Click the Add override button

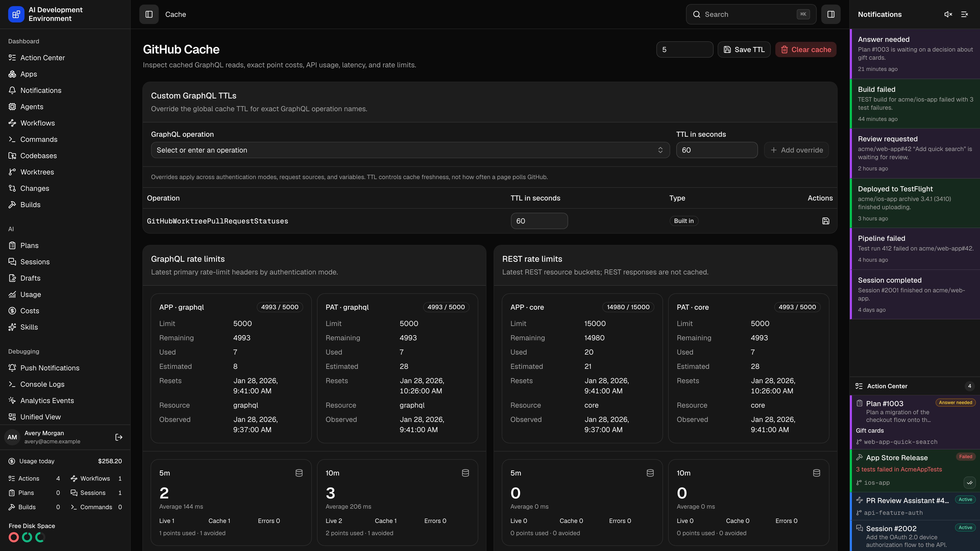pyautogui.click(x=796, y=150)
